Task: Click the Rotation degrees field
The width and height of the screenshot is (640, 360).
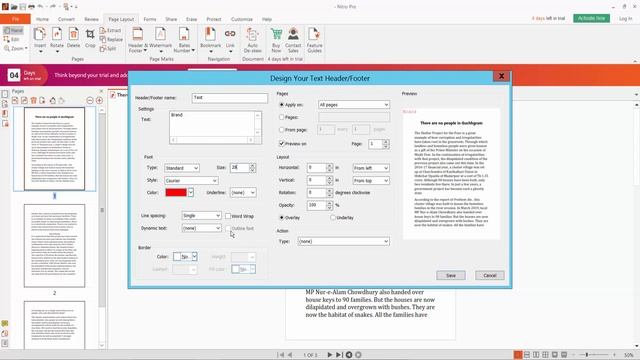Action: [x=317, y=193]
